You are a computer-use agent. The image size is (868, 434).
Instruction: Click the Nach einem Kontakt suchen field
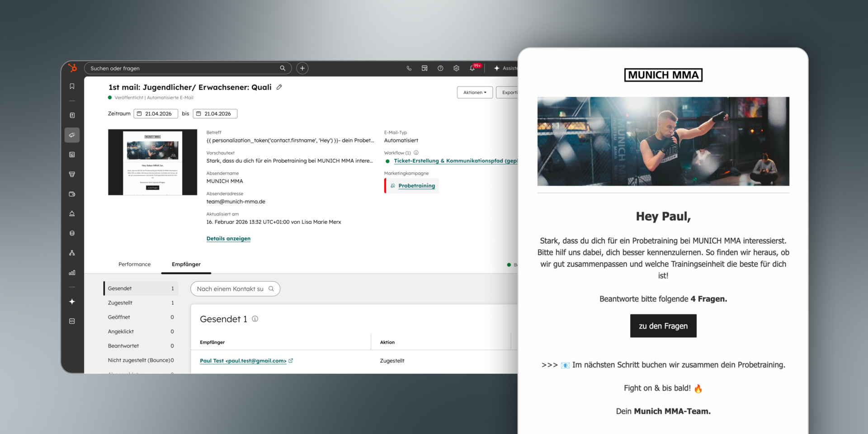pyautogui.click(x=235, y=289)
